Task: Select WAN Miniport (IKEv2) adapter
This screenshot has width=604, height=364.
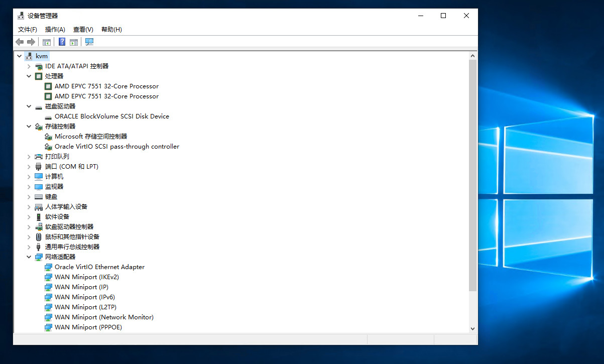Action: (86, 277)
